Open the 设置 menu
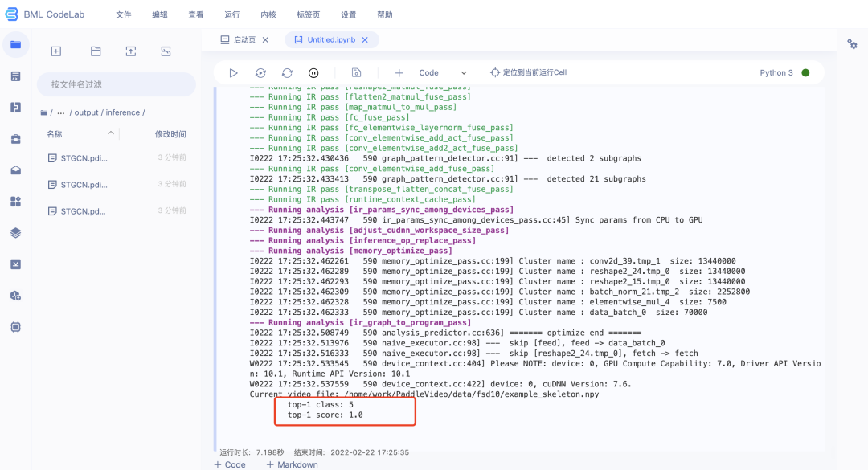 pyautogui.click(x=349, y=15)
